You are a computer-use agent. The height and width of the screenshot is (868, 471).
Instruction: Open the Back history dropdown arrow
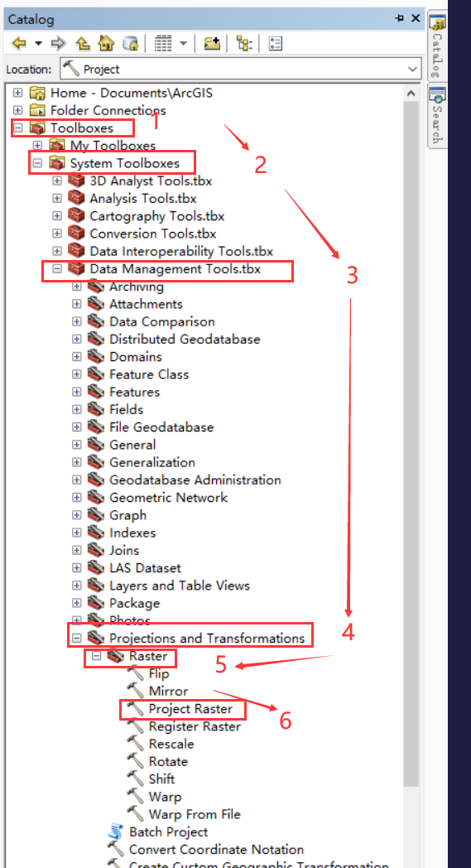coord(38,42)
